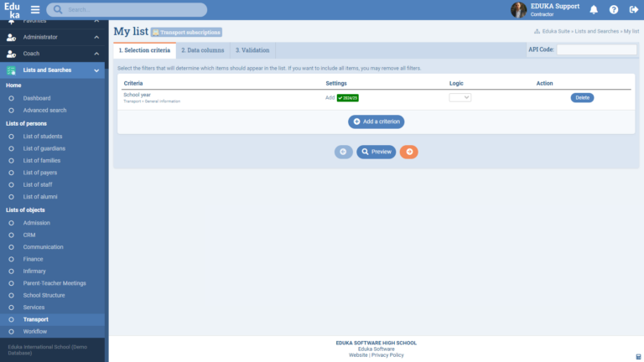Screen dimensions: 644x362
Task: Click the search magnifier icon
Action: click(58, 9)
